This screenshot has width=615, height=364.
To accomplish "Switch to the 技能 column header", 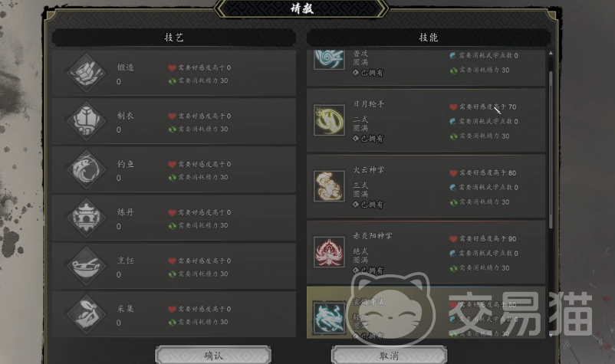I will click(x=429, y=38).
